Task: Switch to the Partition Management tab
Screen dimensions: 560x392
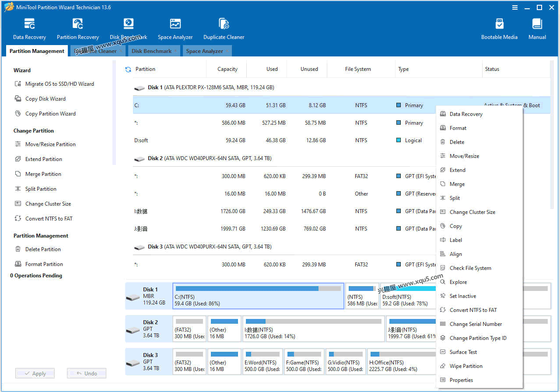Action: (36, 51)
